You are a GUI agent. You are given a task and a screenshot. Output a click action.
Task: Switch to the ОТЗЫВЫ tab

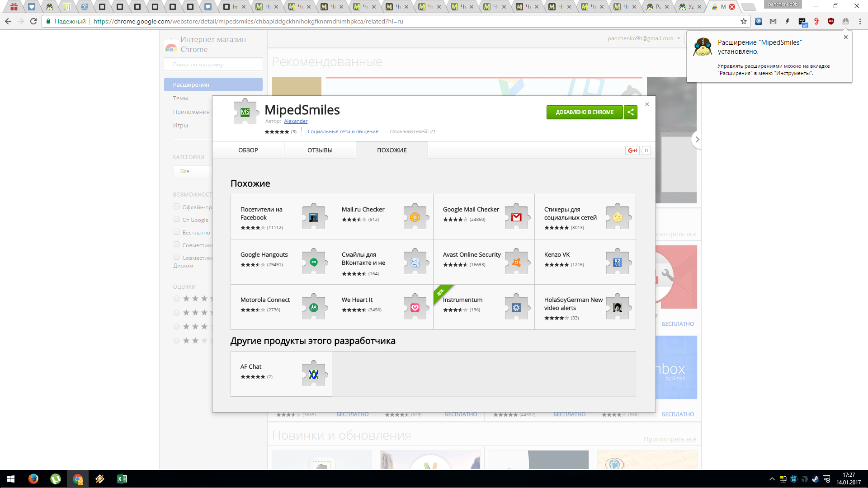coord(320,150)
